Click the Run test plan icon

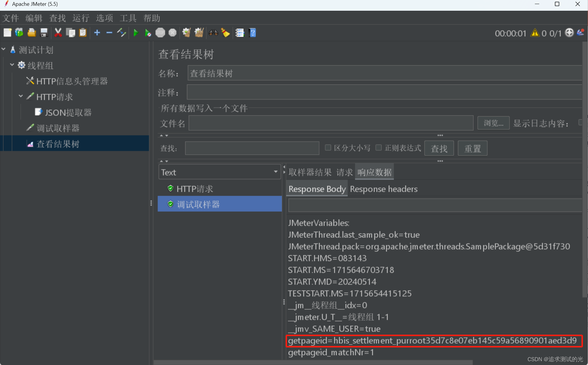coord(135,33)
